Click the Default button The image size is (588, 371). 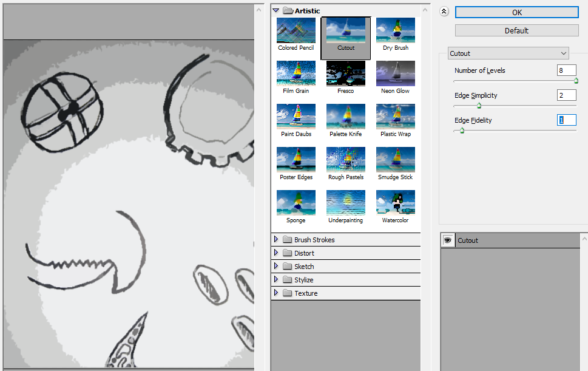[517, 30]
